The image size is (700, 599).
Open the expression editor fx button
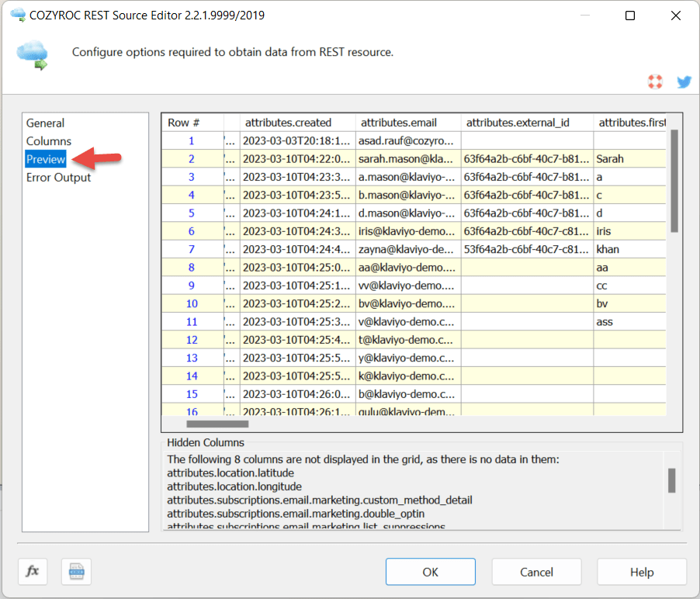click(33, 571)
